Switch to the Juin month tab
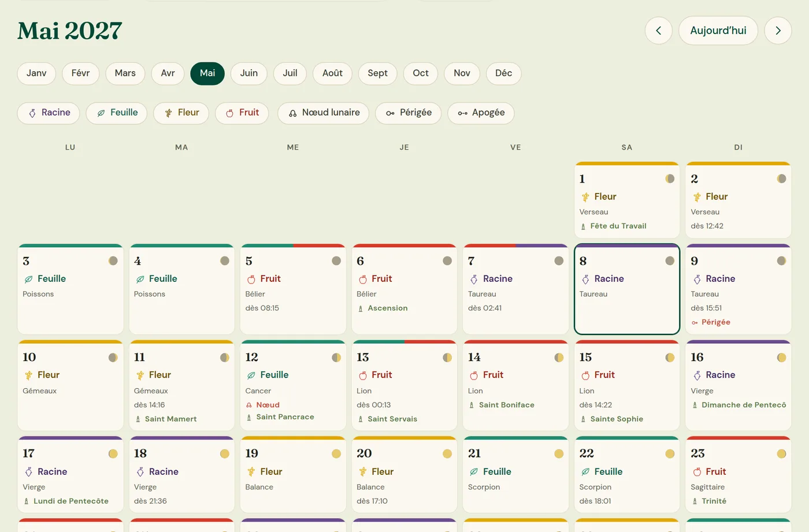This screenshot has height=532, width=809. click(249, 73)
